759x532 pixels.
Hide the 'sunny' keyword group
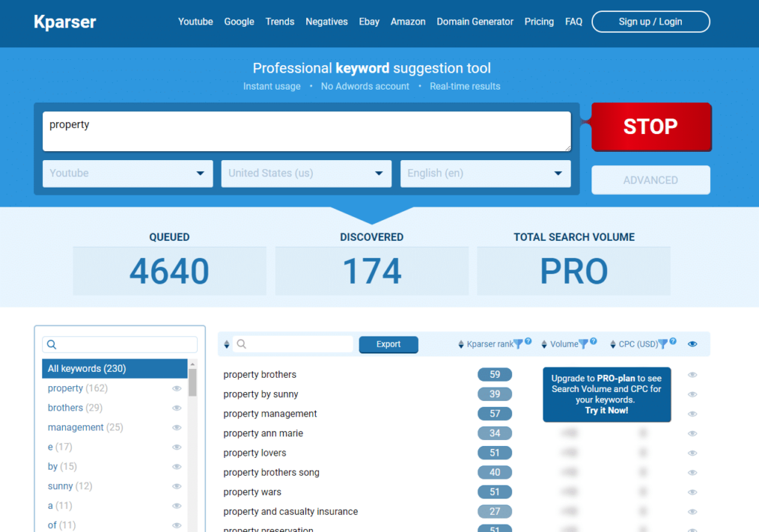(x=176, y=486)
